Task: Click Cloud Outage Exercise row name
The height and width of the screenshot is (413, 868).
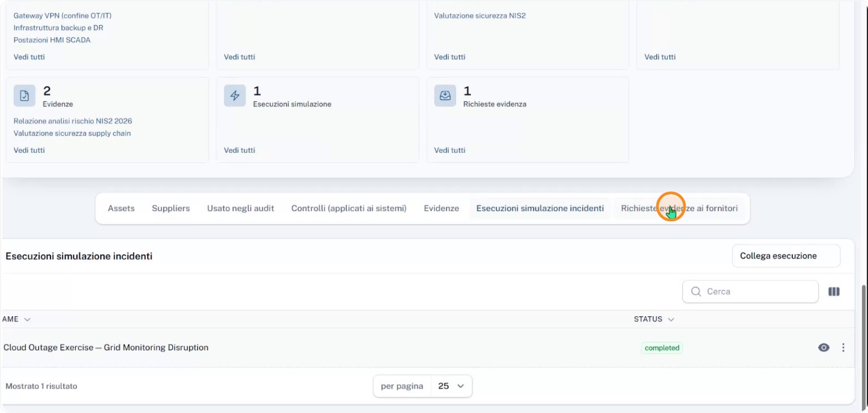Action: 106,347
